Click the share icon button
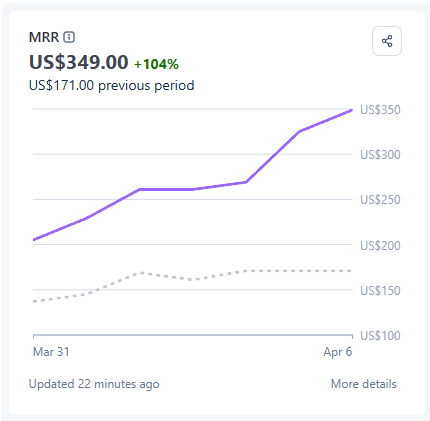 point(387,41)
